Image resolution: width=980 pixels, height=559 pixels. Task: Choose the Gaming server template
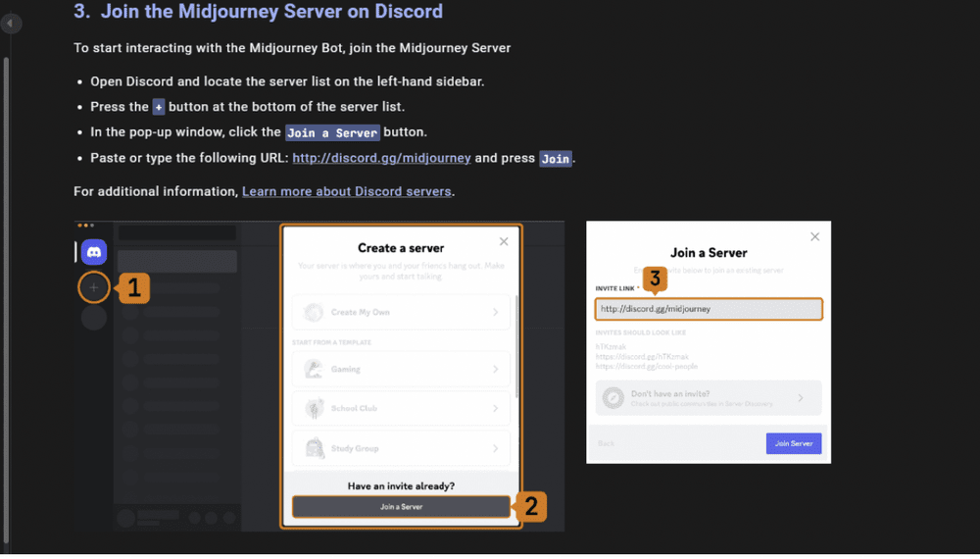point(401,369)
